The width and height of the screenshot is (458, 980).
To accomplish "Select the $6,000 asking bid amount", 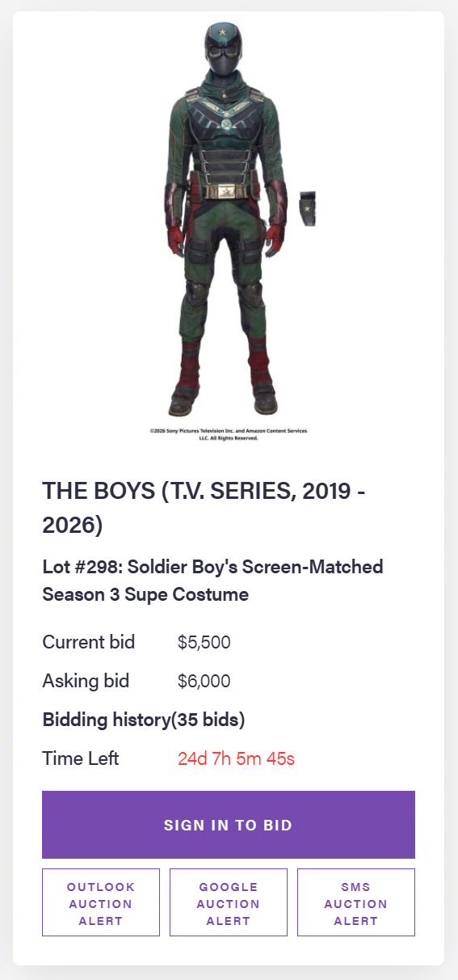I will [204, 681].
